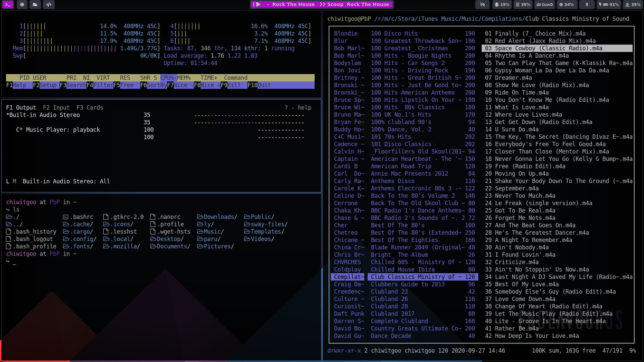Click the Mem usage meter in htop
This screenshot has height=362, width=644.
(x=87, y=48)
